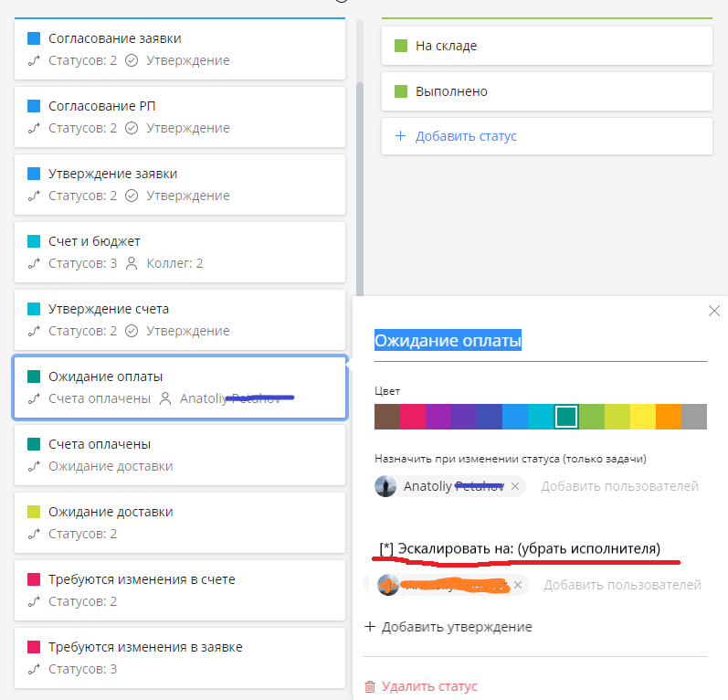Click blue square icon of Согласование РП
This screenshot has width=728, height=700.
[x=34, y=106]
